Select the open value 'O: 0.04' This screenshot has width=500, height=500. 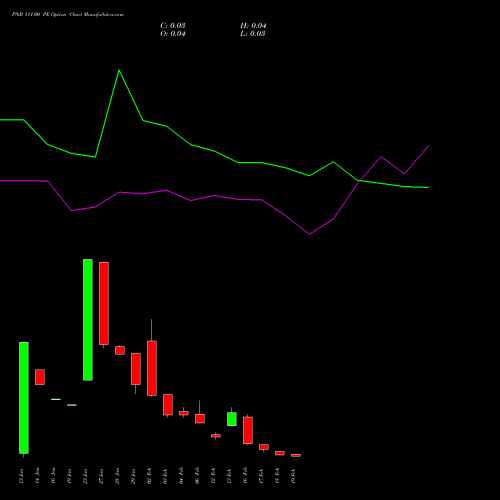pos(173,34)
